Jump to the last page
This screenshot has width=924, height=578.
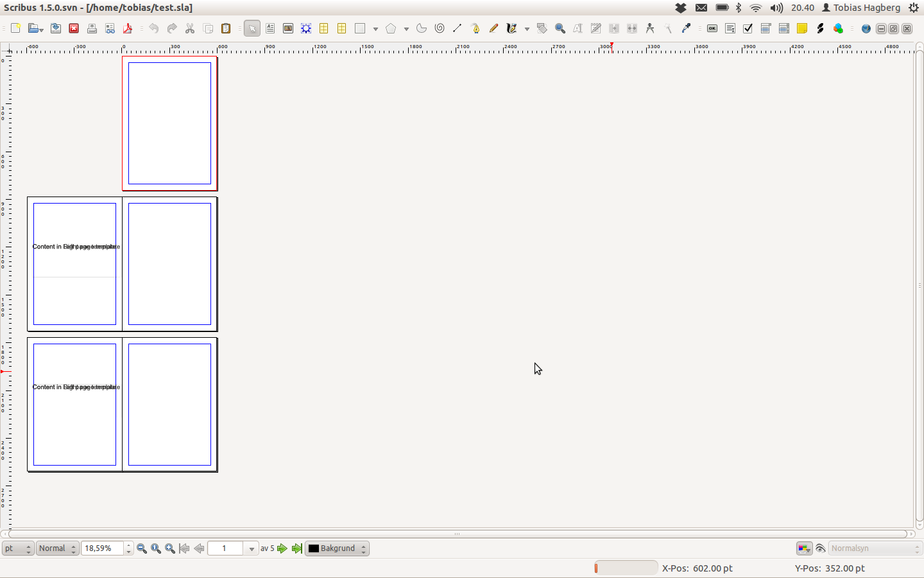click(296, 548)
